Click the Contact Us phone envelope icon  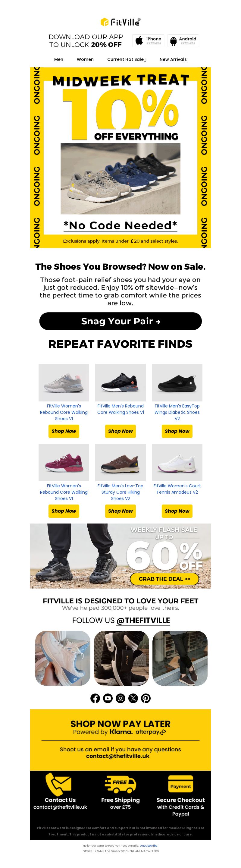[x=58, y=785]
